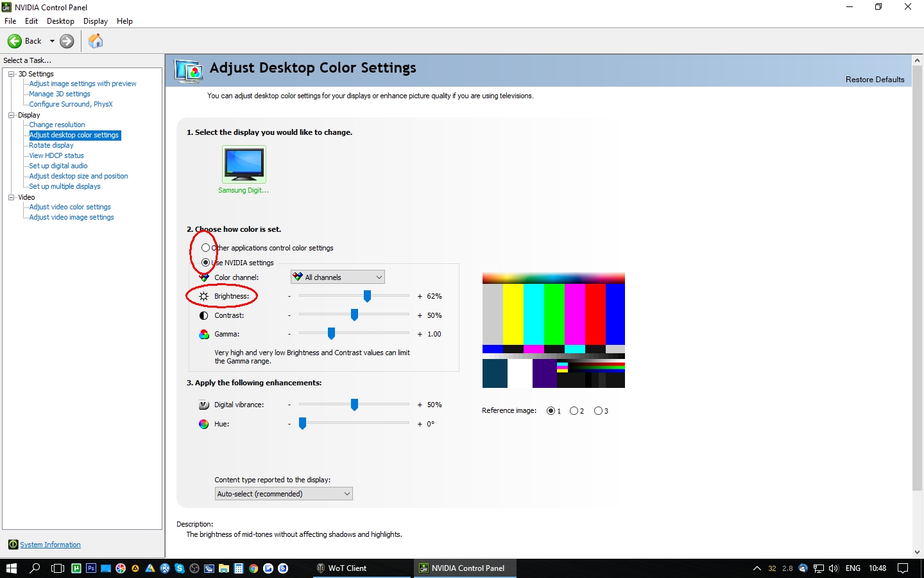Click the color wheel icon beside Hue

pyautogui.click(x=203, y=424)
